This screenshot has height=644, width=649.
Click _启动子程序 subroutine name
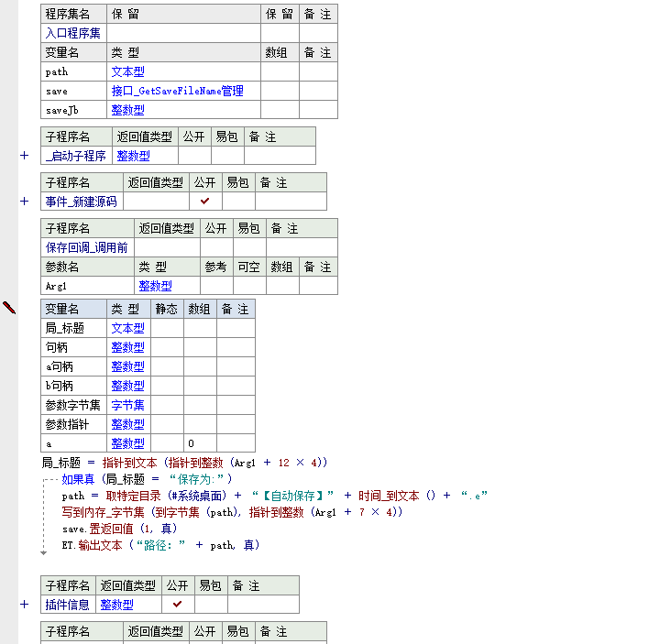point(76,156)
